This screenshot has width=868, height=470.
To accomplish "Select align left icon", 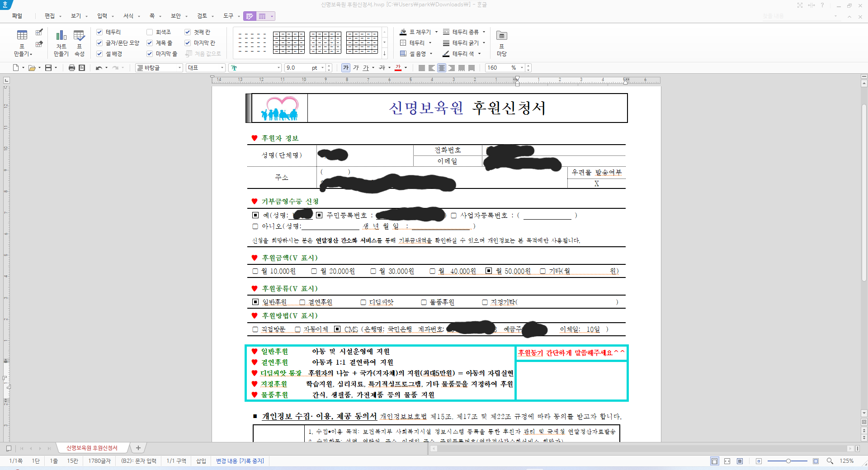I will (432, 68).
